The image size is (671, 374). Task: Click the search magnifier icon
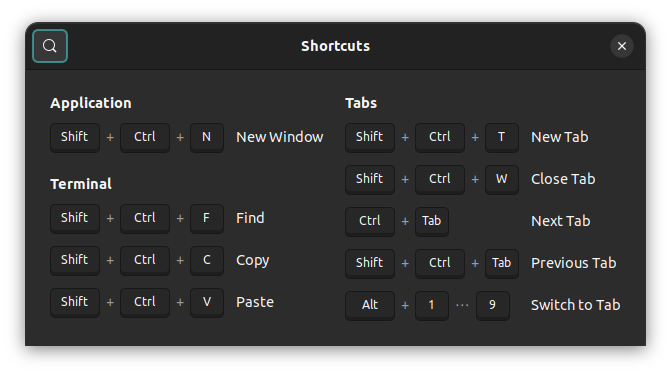coord(50,46)
